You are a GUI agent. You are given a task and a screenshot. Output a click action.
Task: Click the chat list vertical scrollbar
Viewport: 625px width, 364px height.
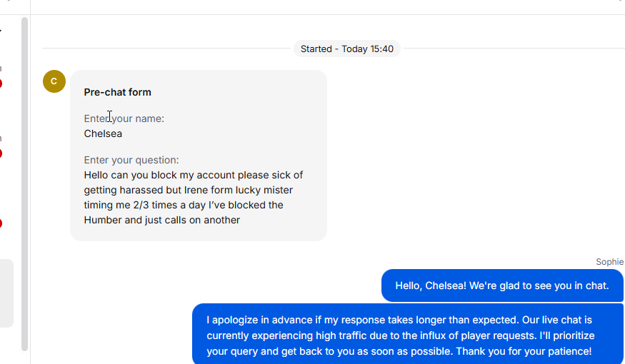click(x=24, y=178)
